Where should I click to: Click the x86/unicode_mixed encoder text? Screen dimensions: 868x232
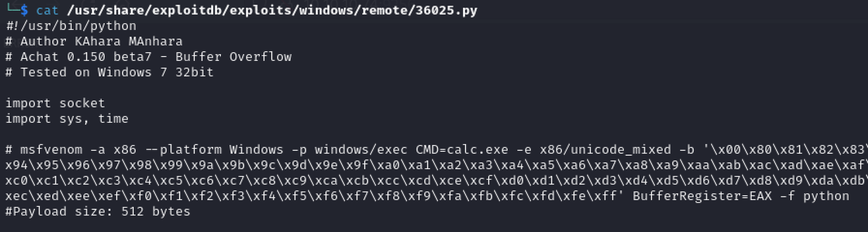click(x=602, y=149)
